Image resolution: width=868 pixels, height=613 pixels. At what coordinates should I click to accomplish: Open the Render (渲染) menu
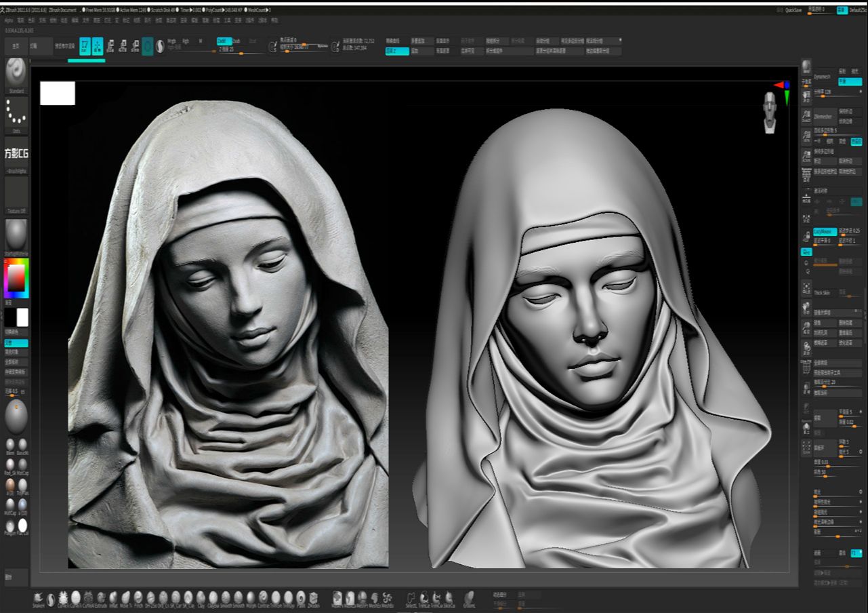pos(184,20)
